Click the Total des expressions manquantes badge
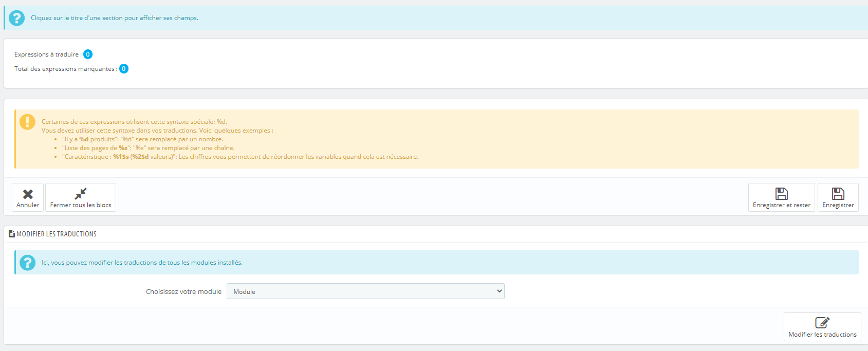The width and height of the screenshot is (868, 351). coord(124,69)
